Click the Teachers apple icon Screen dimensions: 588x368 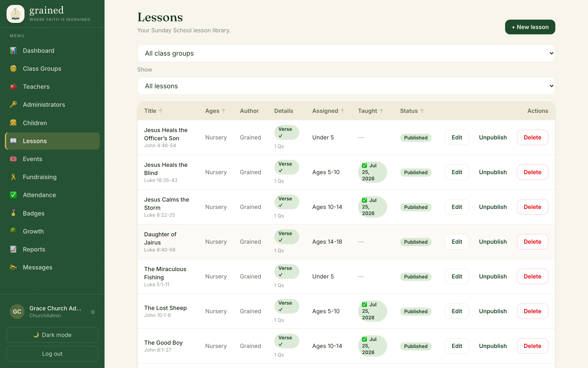(x=13, y=87)
